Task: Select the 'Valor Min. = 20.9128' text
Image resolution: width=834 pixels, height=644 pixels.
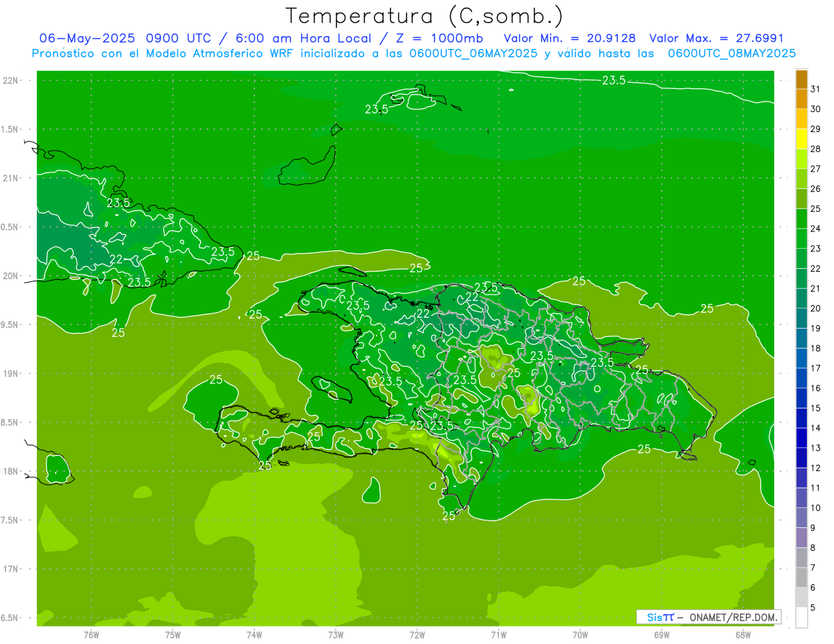Action: tap(569, 38)
